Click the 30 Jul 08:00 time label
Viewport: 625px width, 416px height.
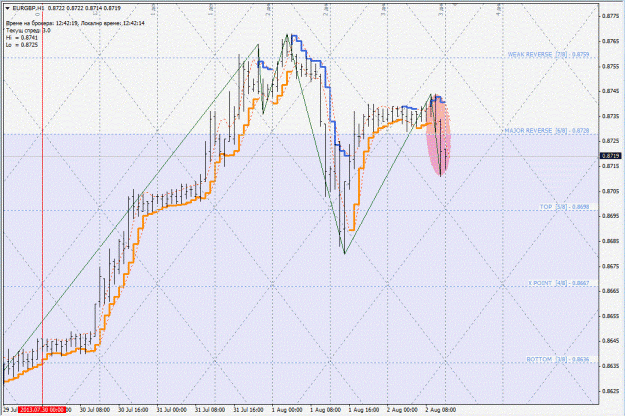tap(95, 410)
